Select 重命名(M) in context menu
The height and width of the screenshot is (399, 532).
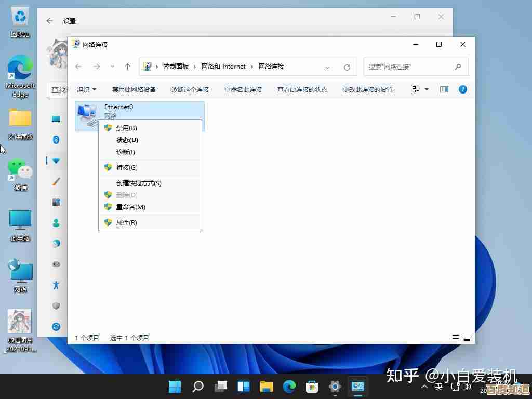[x=130, y=207]
